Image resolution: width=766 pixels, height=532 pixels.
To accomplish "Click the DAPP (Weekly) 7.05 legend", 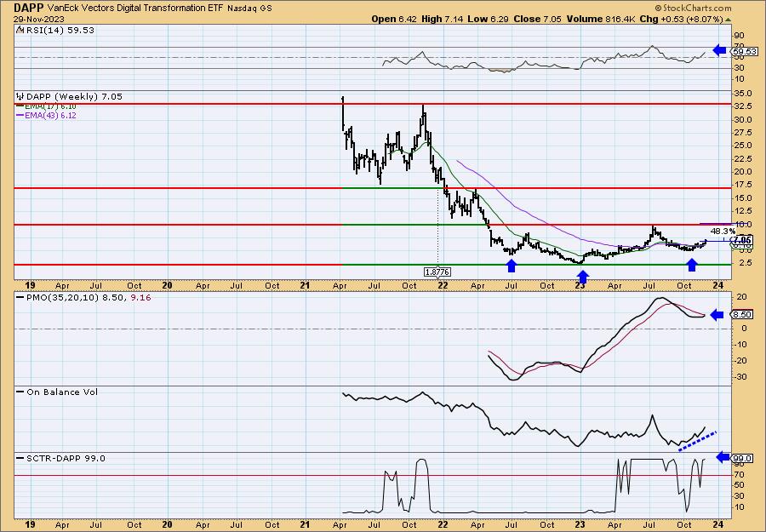I will pos(74,97).
